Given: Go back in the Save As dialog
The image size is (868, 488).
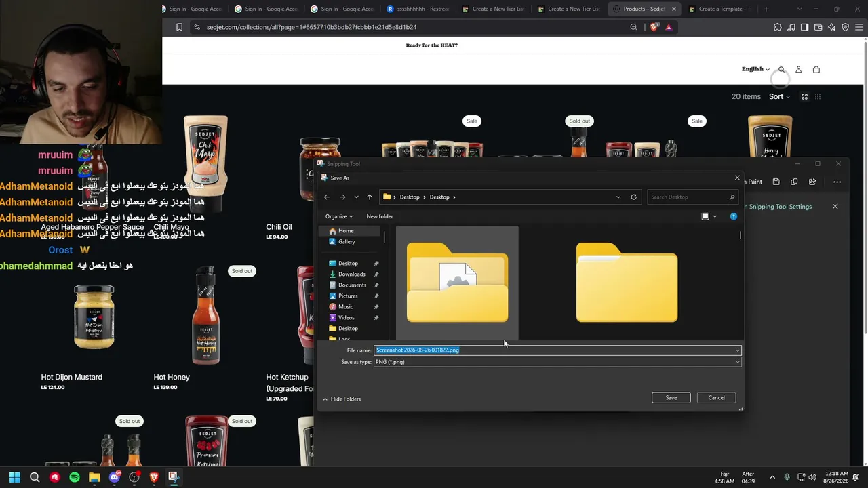Looking at the screenshot, I should click(x=327, y=197).
